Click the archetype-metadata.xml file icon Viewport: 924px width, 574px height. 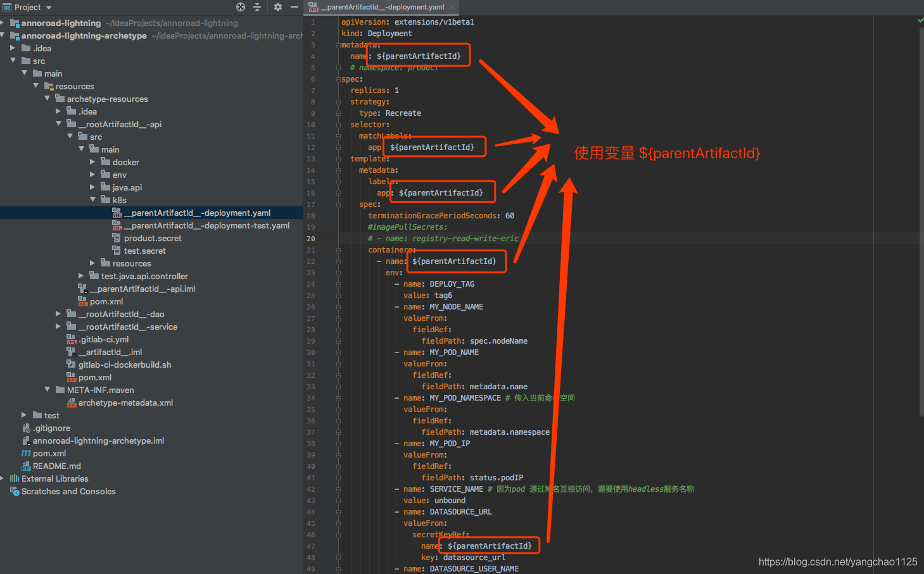point(72,402)
